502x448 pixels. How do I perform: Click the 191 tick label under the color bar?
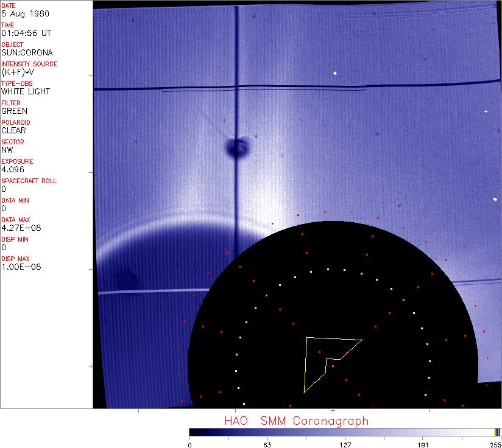[x=423, y=445]
